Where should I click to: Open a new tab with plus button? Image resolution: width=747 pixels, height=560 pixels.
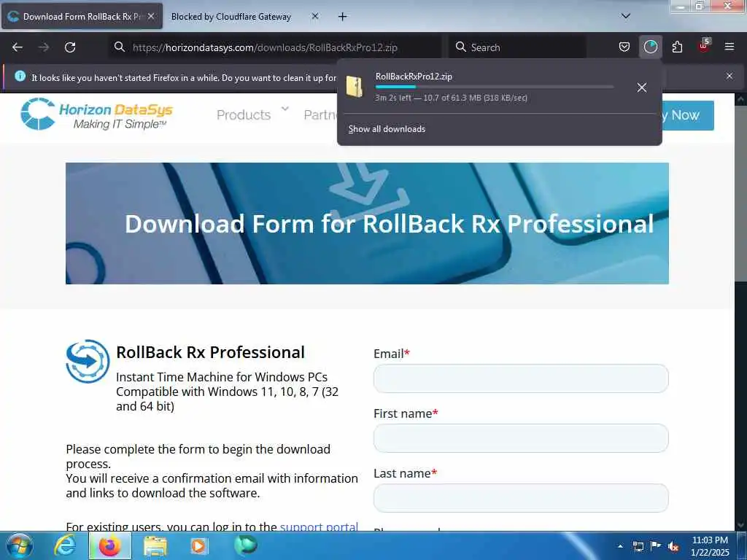(343, 17)
